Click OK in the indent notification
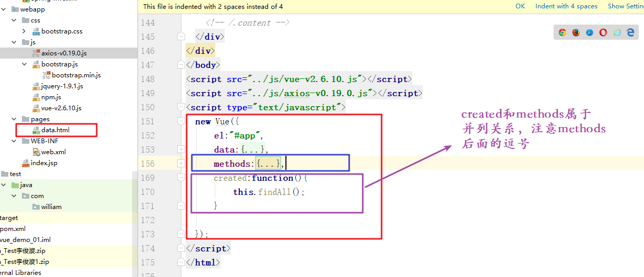This screenshot has height=277, width=644. 520,6
